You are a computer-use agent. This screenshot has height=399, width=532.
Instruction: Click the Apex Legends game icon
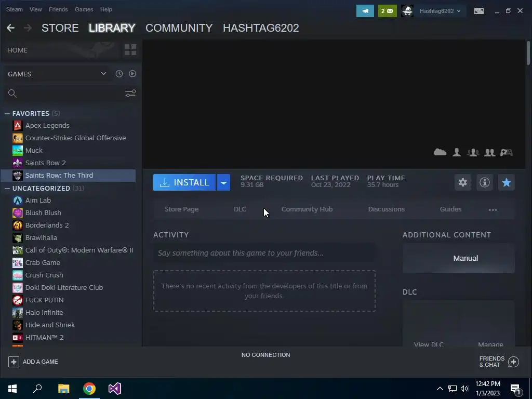pos(17,126)
